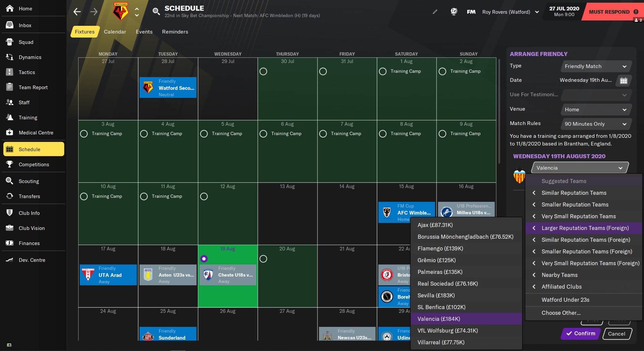The image size is (644, 351).
Task: Open the Sunderland friendly fixture
Action: pos(168,334)
